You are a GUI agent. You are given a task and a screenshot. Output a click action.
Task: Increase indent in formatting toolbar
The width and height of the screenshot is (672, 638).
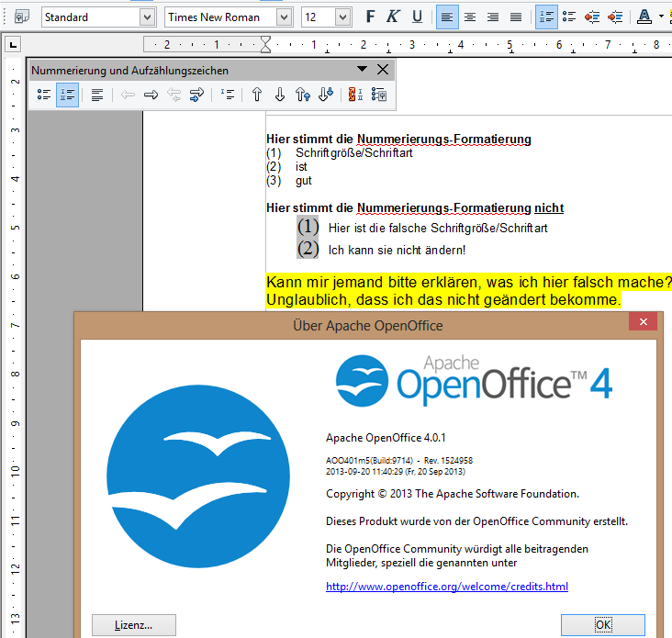tap(615, 17)
